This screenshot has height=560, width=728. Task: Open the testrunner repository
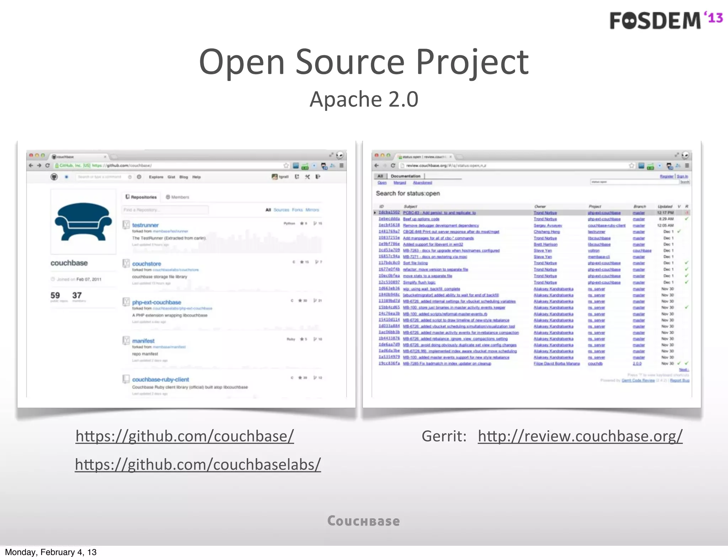145,225
